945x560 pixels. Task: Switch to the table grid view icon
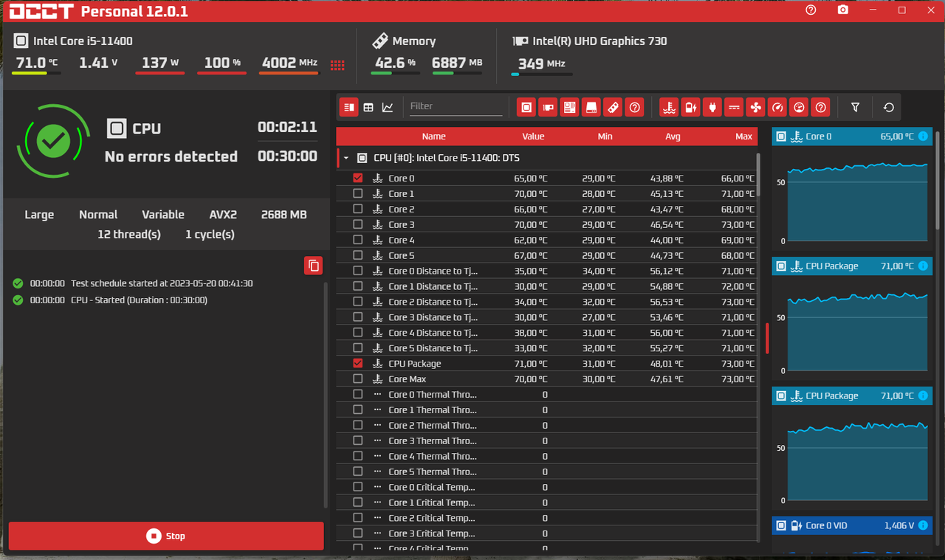368,107
